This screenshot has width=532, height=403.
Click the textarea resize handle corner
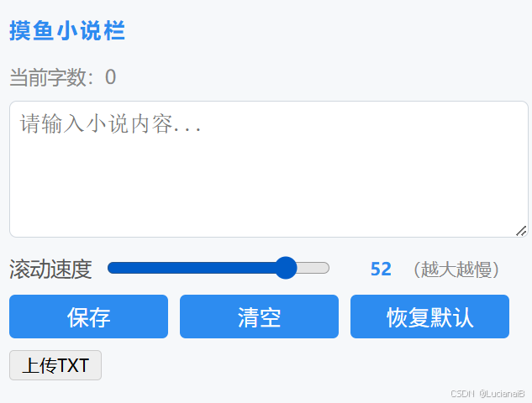[x=521, y=231]
